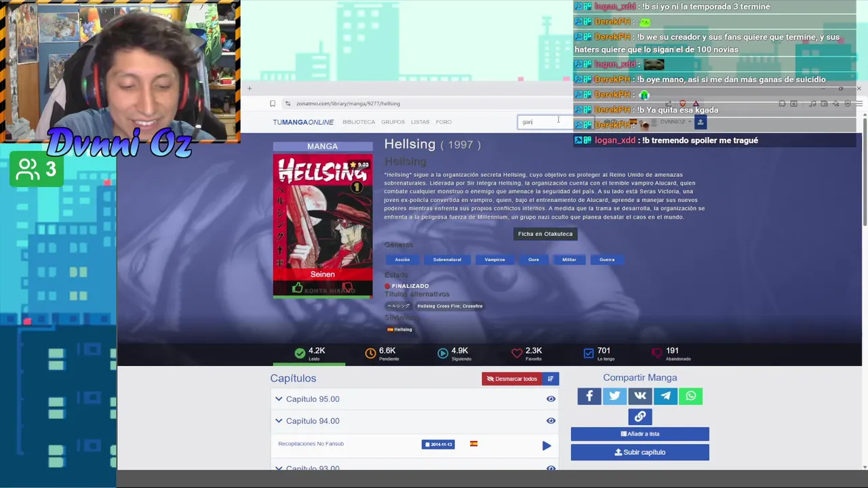Share the manga on Twitter
868x488 pixels.
[x=614, y=396]
